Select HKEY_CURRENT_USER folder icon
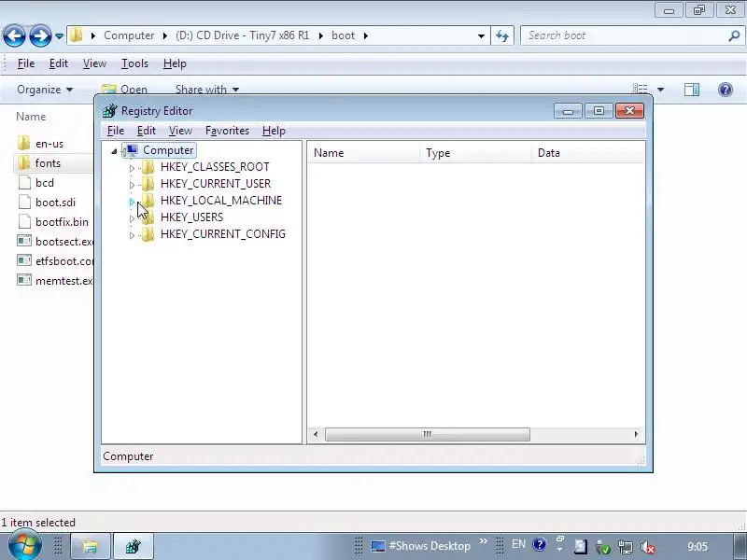 (148, 184)
